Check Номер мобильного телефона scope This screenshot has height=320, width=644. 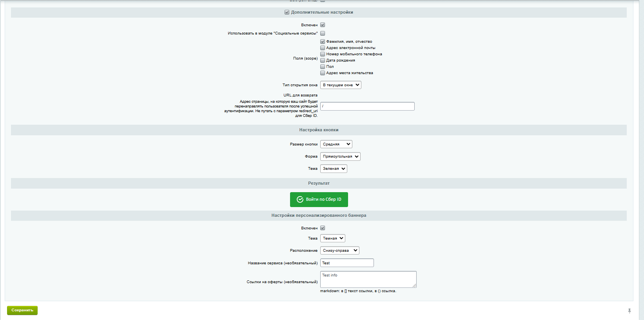(323, 54)
